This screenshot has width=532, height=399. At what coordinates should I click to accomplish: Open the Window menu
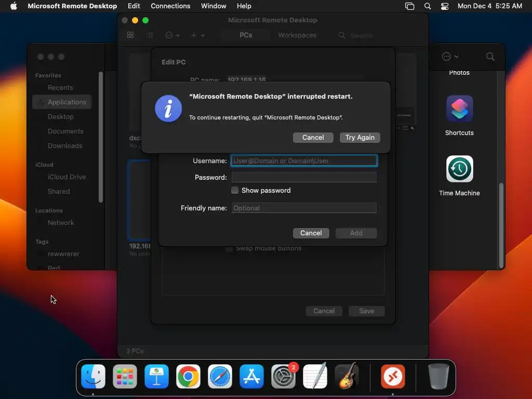point(214,6)
